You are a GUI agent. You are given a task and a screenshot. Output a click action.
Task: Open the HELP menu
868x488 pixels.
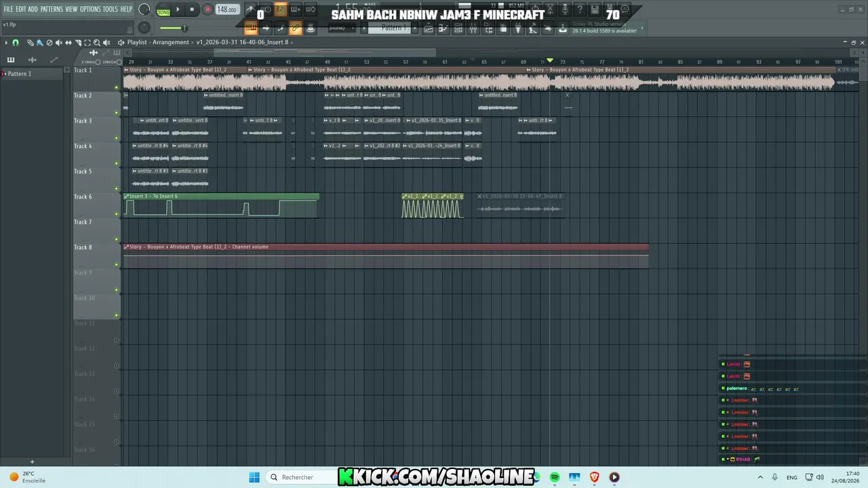coord(127,9)
